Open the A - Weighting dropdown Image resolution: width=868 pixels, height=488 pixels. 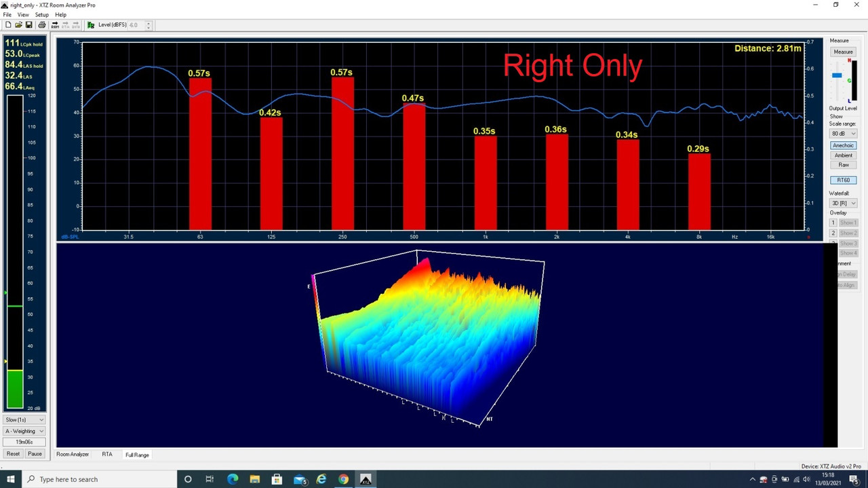tap(24, 431)
